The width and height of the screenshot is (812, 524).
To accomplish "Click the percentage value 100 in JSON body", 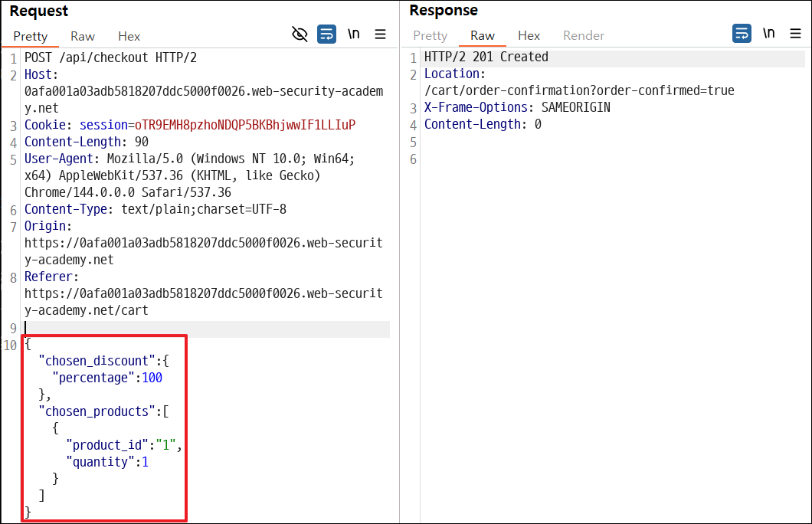I will click(152, 378).
